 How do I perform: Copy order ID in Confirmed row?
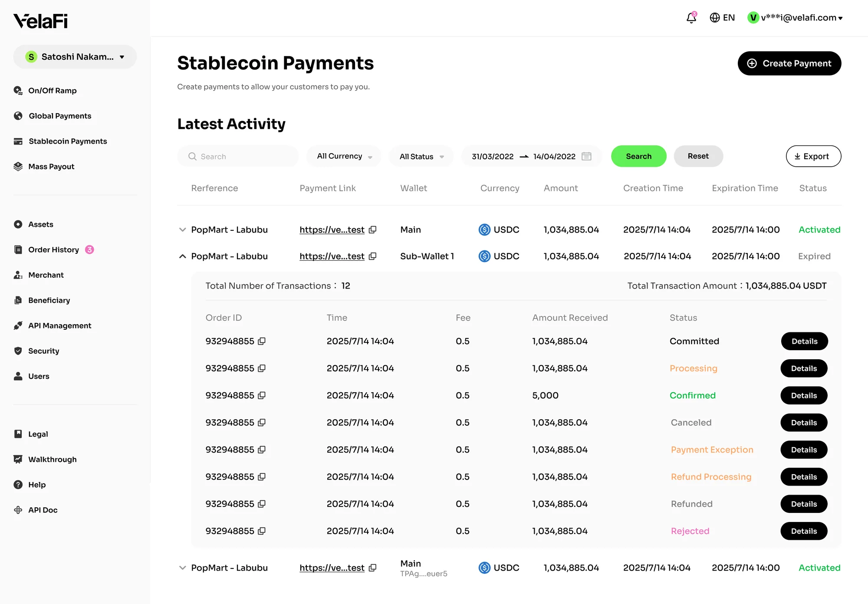coord(262,396)
